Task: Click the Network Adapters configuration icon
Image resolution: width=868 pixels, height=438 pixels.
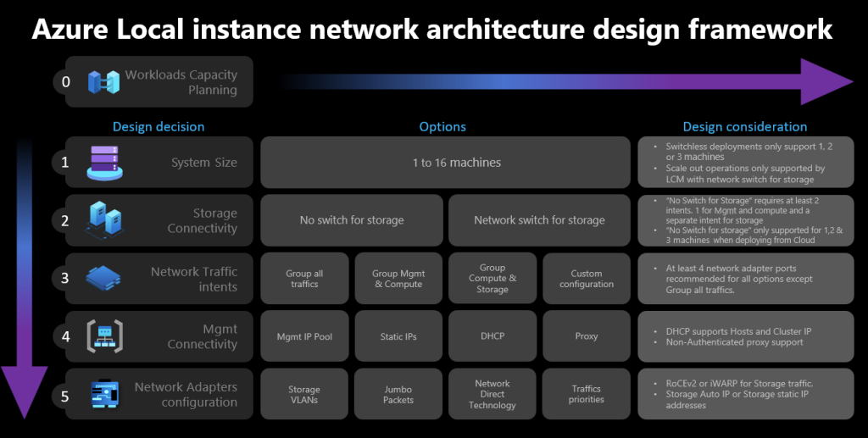Action: tap(104, 394)
